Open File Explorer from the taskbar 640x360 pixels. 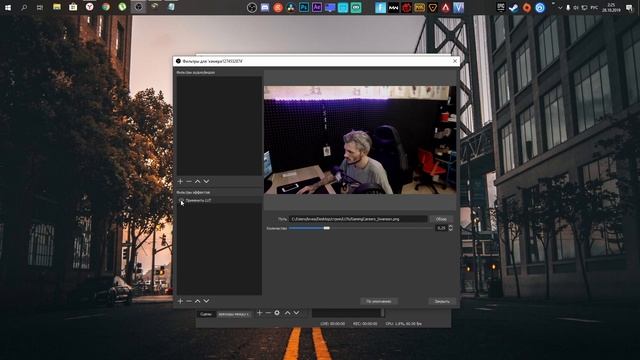(x=57, y=7)
